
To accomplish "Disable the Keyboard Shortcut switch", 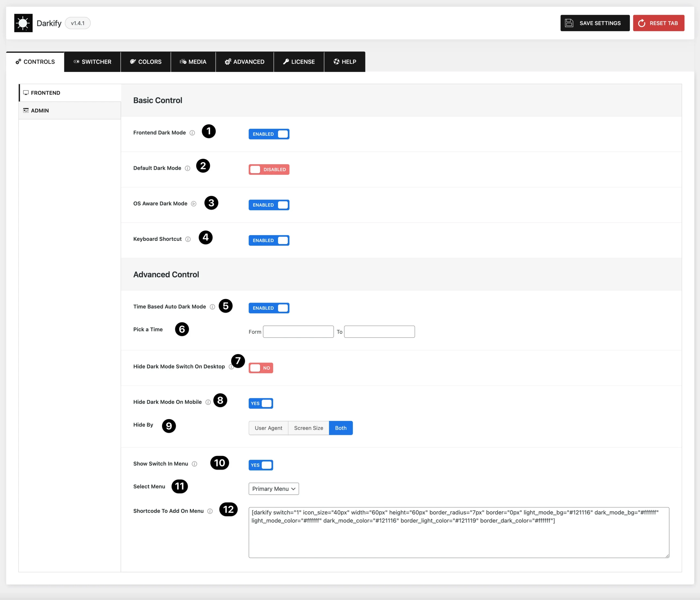I will click(x=269, y=240).
